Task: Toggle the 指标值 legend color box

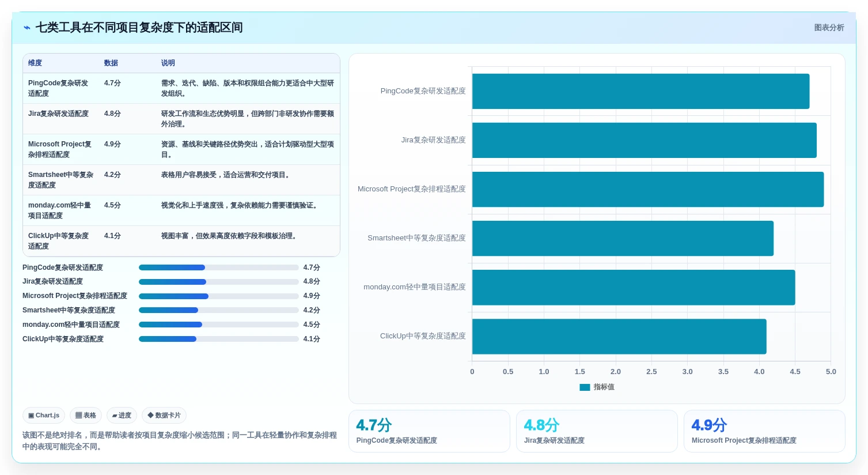Action: [x=585, y=387]
